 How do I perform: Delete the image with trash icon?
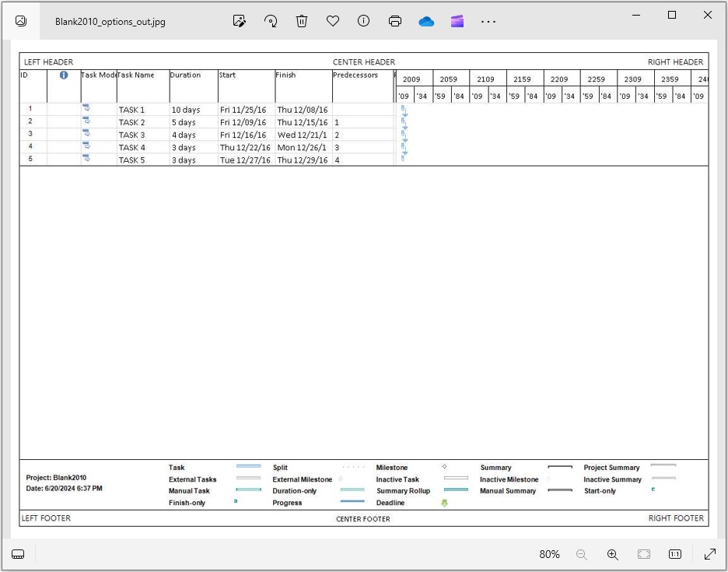pos(302,21)
